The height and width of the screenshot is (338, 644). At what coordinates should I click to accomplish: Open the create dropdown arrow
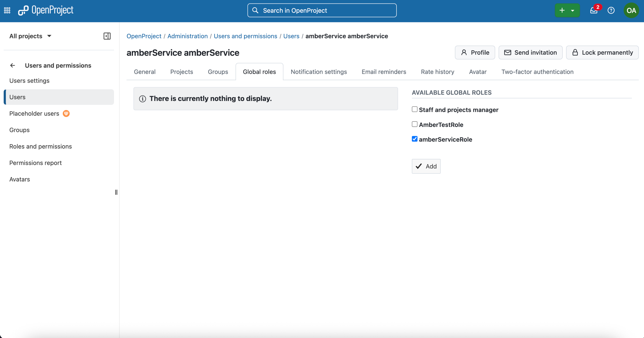point(572,11)
